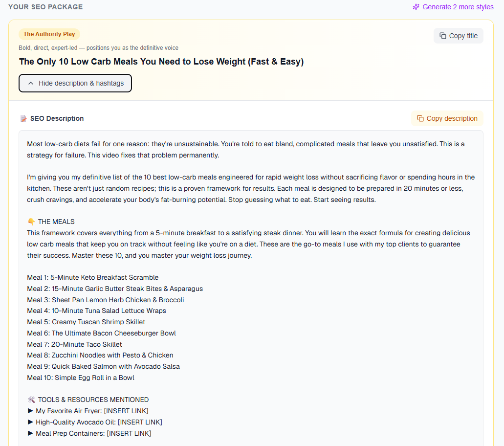Click the memo icon next to SEO Description

pyautogui.click(x=23, y=119)
